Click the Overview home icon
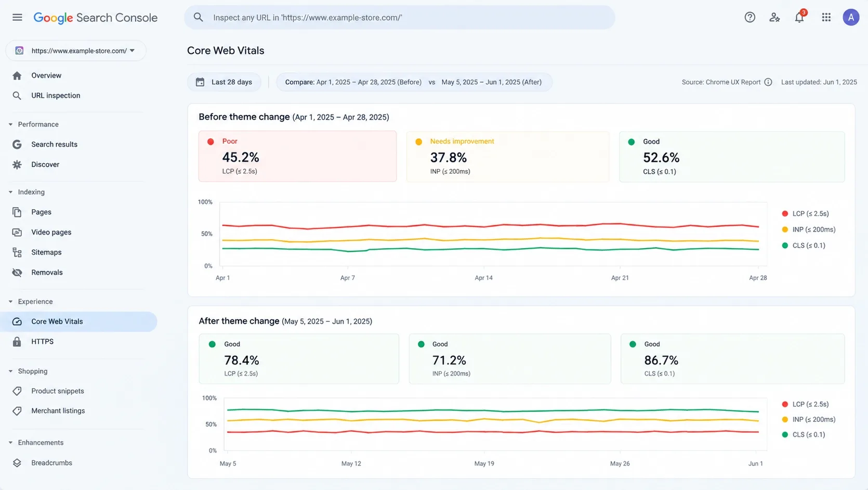 coord(17,75)
